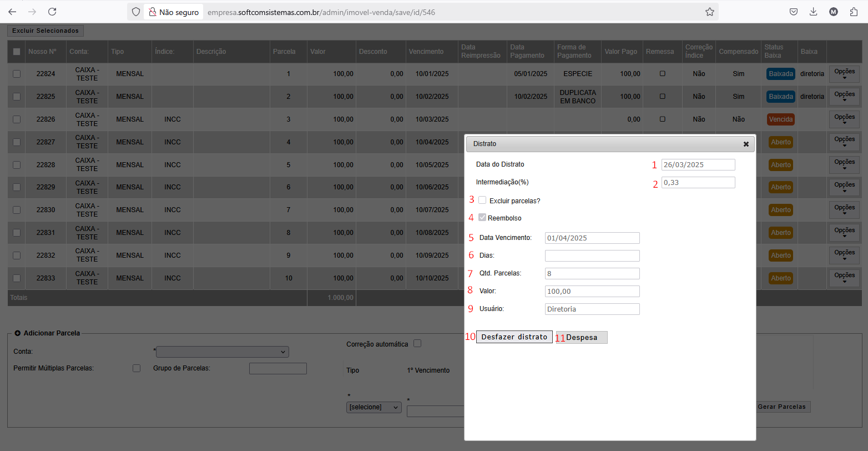The image size is (868, 451).
Task: Enable the Correção automática checkbox
Action: click(417, 344)
